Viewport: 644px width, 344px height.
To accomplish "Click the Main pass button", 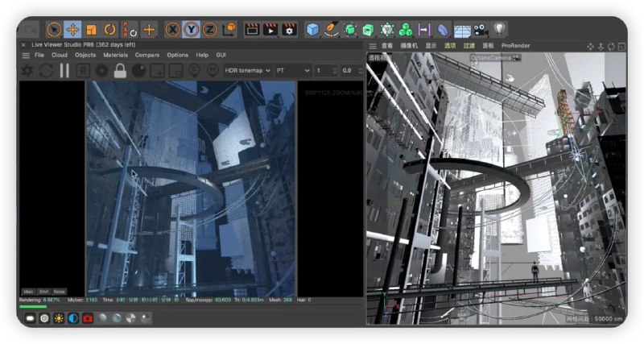I will (x=28, y=292).
